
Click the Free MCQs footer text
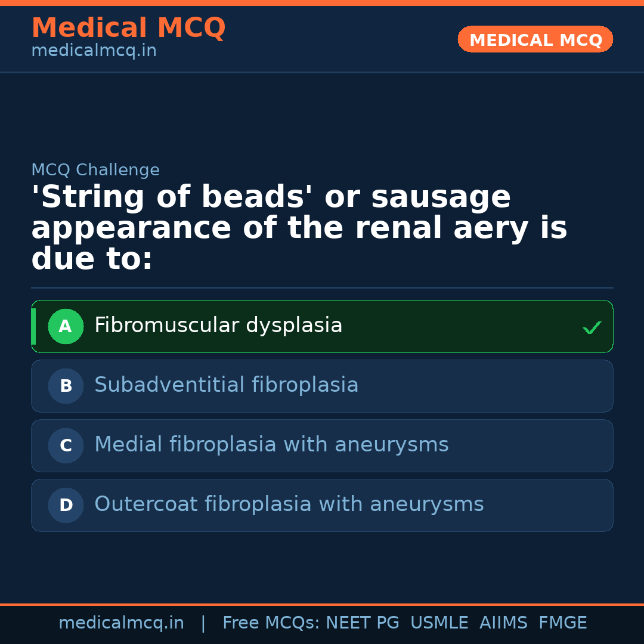(270, 623)
